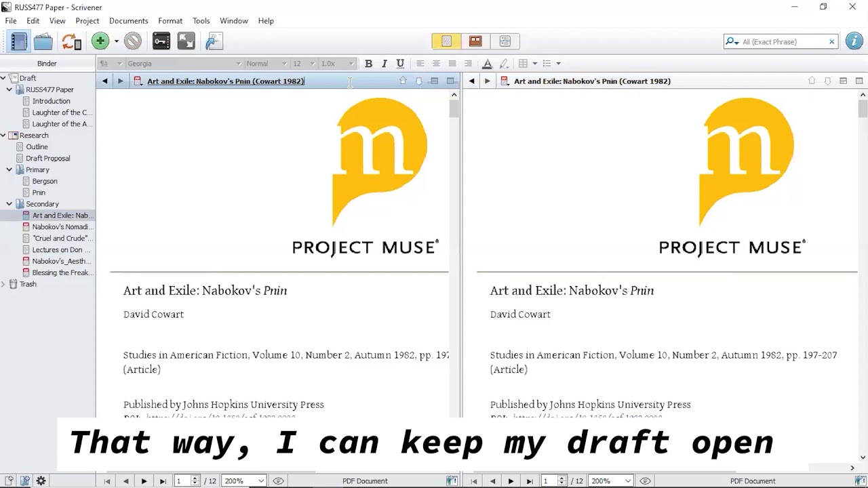
Task: Open search options magnifier dropdown
Action: tap(732, 42)
